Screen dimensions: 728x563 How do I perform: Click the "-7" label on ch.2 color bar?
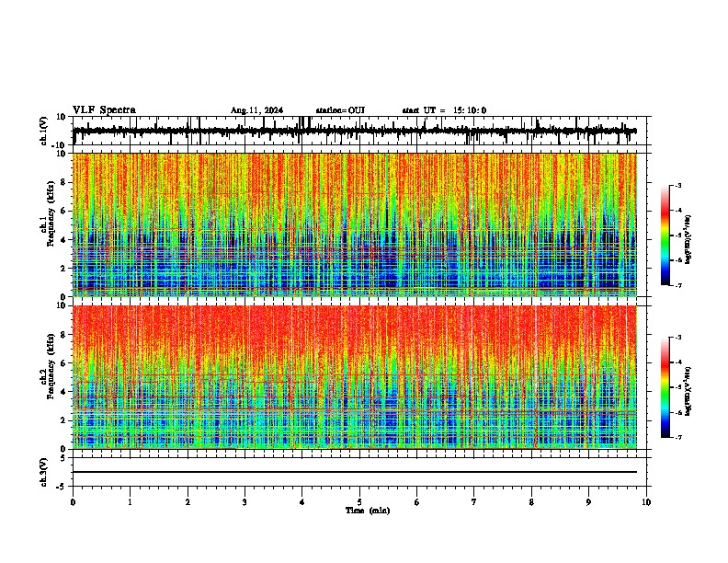click(x=677, y=437)
